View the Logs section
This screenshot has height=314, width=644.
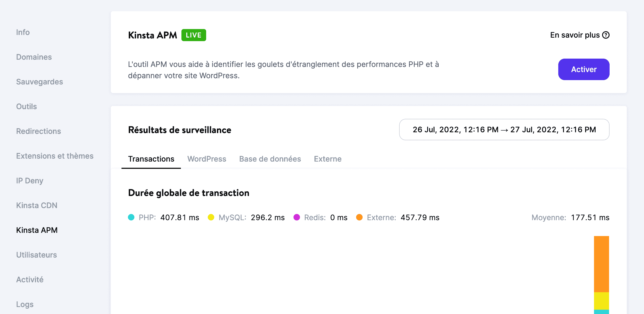tap(24, 304)
